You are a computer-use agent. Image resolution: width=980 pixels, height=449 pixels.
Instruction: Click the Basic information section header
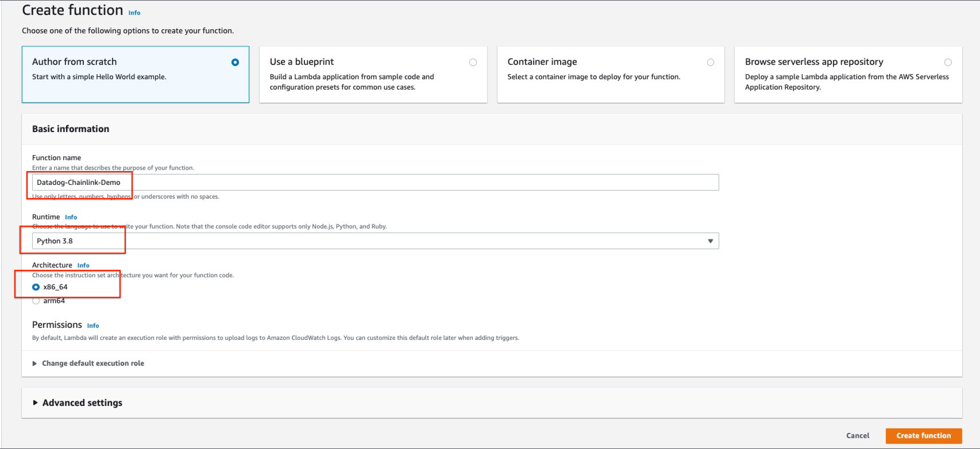[71, 129]
